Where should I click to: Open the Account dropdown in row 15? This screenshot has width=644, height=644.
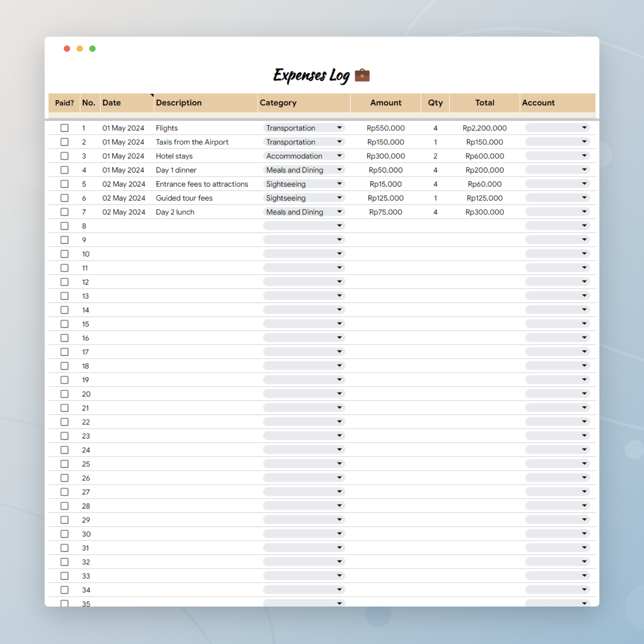(558, 324)
